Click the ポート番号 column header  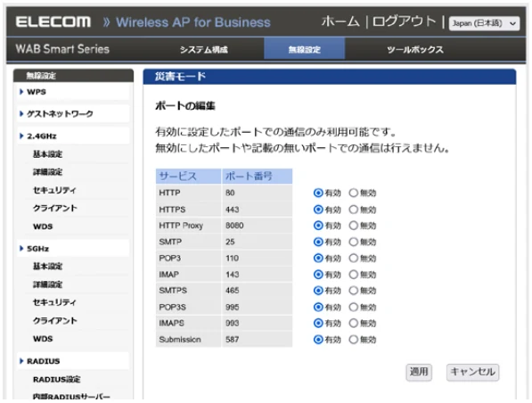[x=258, y=177]
